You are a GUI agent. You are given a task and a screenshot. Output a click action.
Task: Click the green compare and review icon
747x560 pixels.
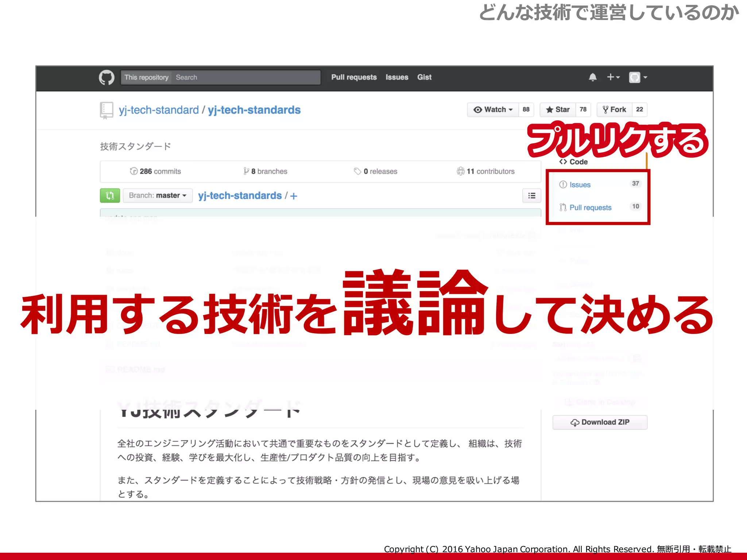tap(110, 195)
